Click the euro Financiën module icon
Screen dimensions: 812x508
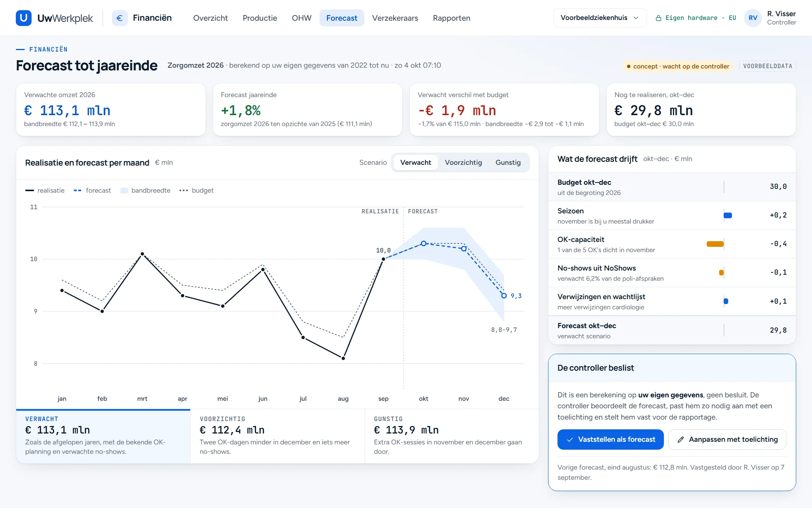(120, 18)
